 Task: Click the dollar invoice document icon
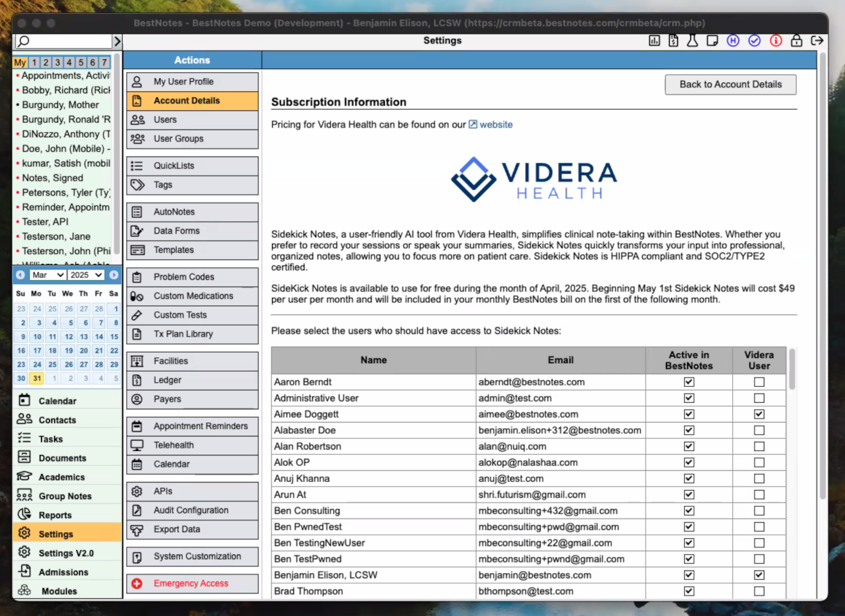[673, 41]
